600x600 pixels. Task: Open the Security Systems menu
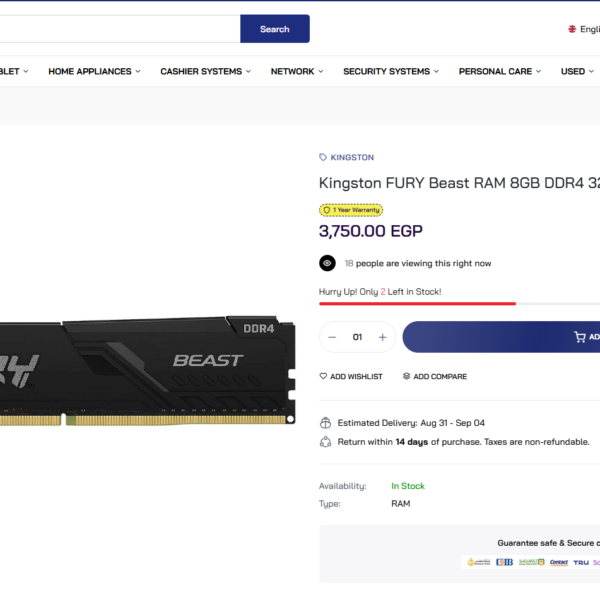(x=391, y=72)
